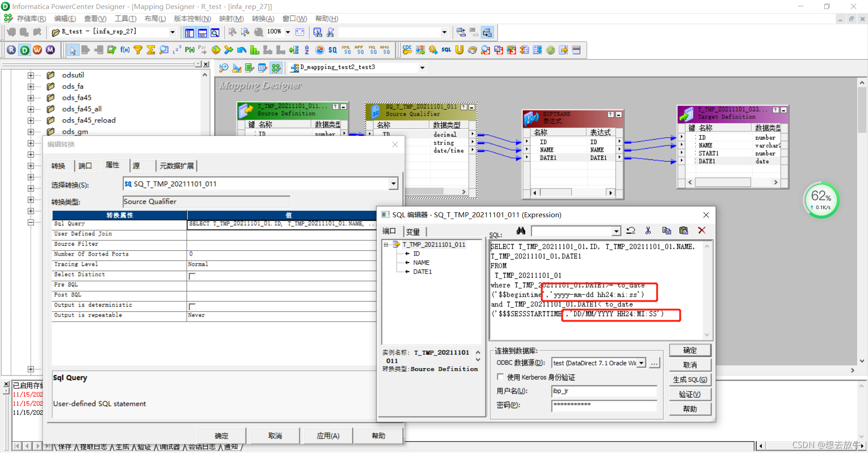Select the ods_gm folder in repository tree
The height and width of the screenshot is (453, 868).
click(x=75, y=132)
